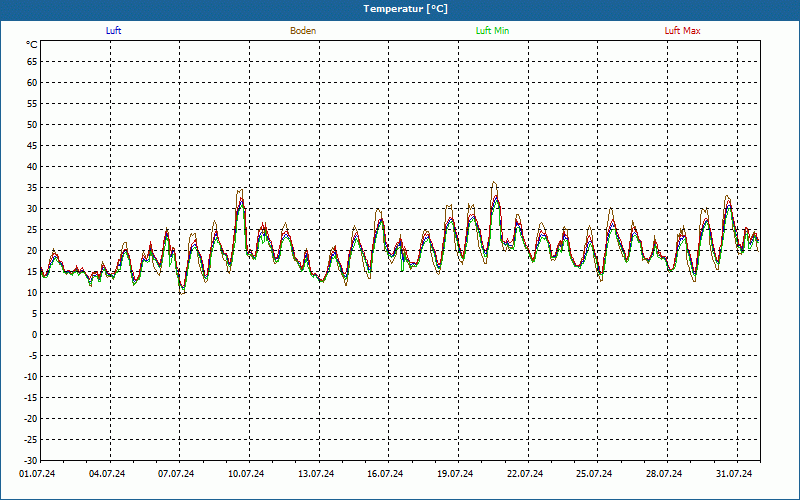Viewport: 800px width, 500px height.
Task: Click the 55 y-axis value
Action: click(32, 104)
